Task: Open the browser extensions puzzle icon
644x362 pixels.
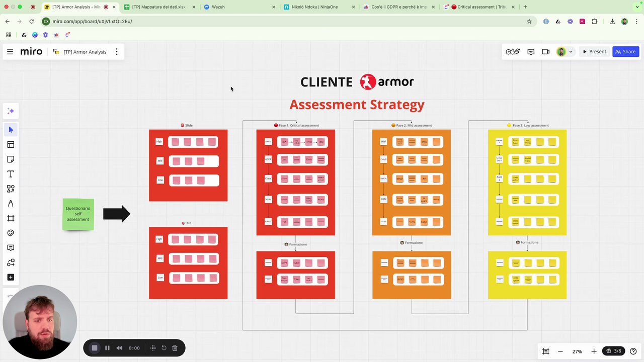Action: 595,22
